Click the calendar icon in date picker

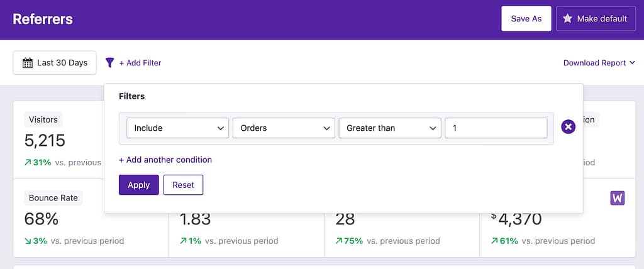coord(28,63)
